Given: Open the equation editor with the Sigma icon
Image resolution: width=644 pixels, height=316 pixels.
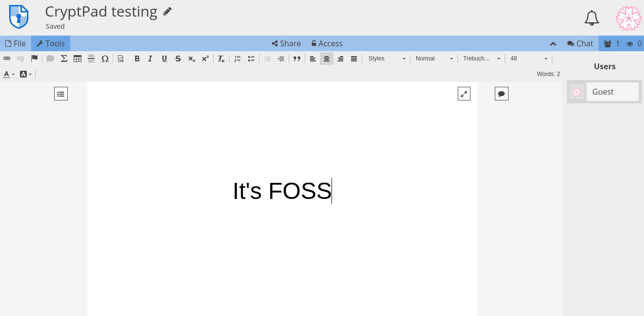Looking at the screenshot, I should 64,59.
